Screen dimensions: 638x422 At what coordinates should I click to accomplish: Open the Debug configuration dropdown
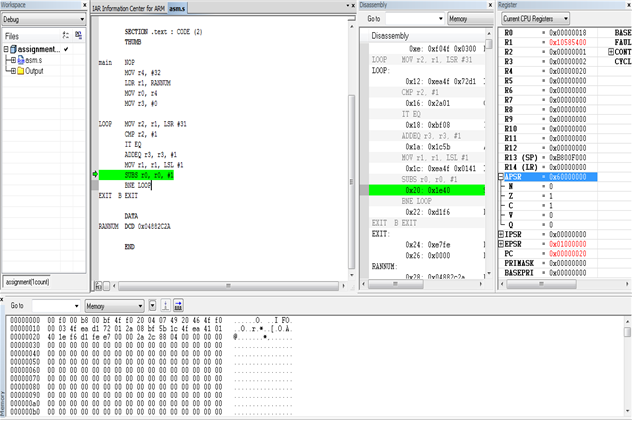[x=44, y=19]
